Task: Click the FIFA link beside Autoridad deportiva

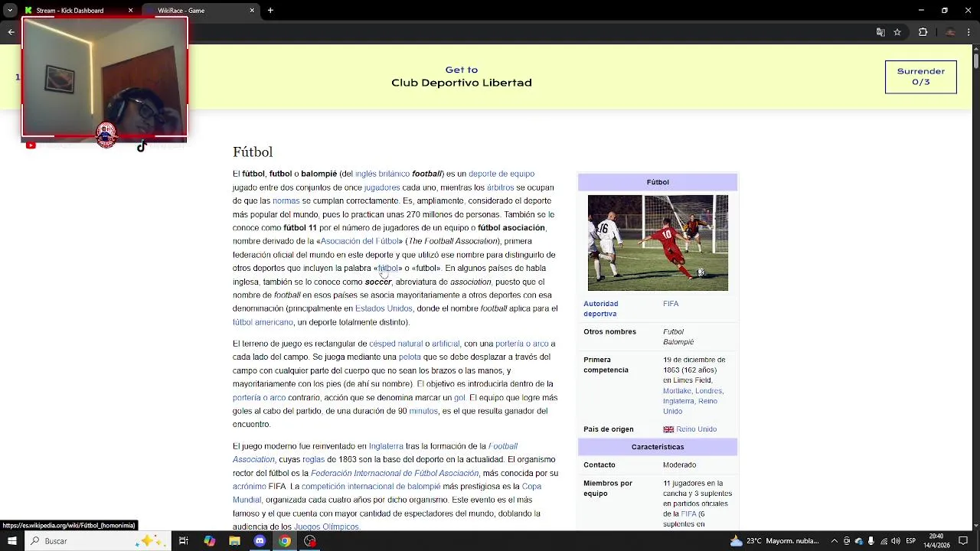Action: coord(671,304)
